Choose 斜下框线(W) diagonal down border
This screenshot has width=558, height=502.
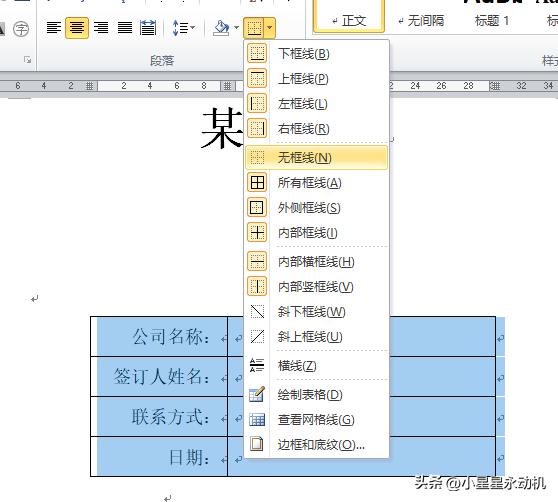click(317, 312)
